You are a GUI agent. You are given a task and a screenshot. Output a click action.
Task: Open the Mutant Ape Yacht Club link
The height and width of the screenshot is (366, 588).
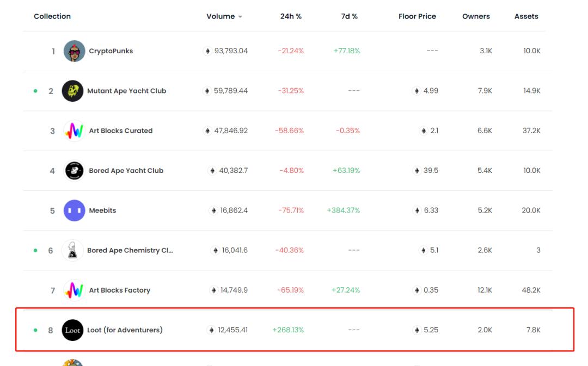[x=126, y=91]
